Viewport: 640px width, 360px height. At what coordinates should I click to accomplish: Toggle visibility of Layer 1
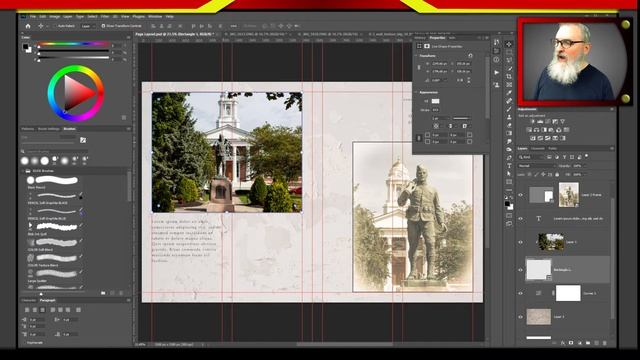click(x=520, y=242)
